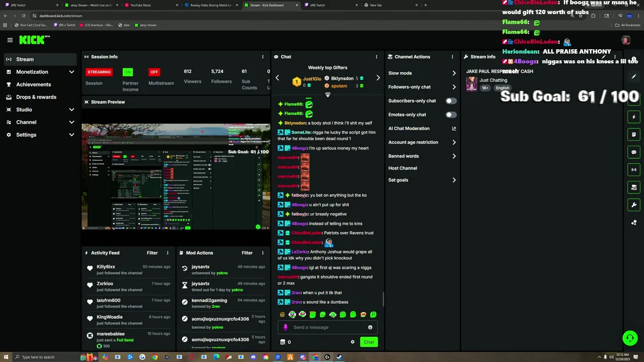Click the microphone icon in chat input

tap(285, 327)
